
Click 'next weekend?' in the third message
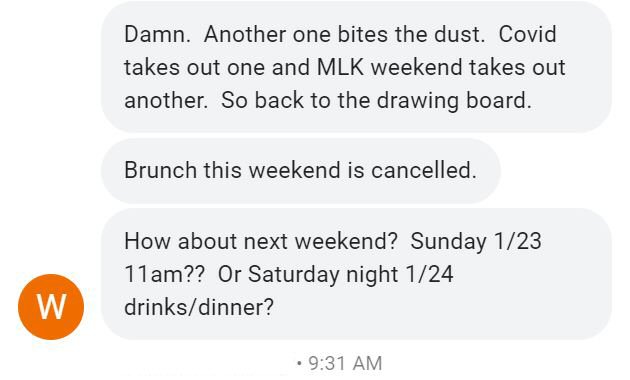tap(320, 242)
